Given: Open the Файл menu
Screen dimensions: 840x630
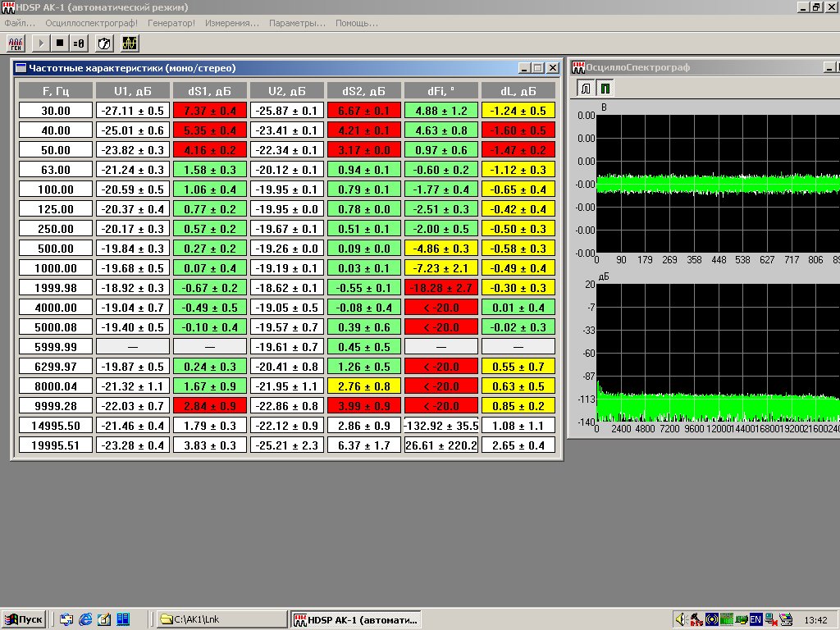Looking at the screenshot, I should point(20,23).
